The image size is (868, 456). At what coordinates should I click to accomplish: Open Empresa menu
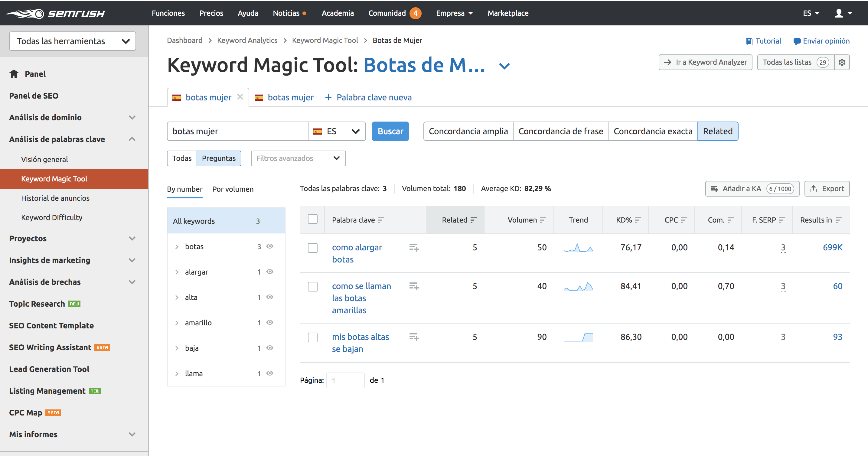coord(454,13)
